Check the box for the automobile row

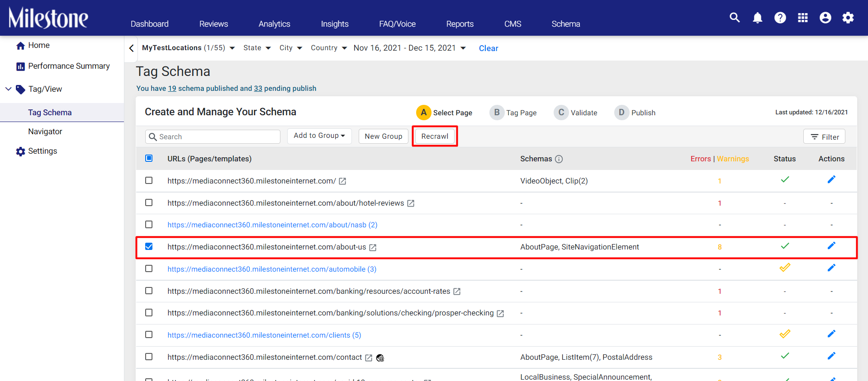[149, 268]
